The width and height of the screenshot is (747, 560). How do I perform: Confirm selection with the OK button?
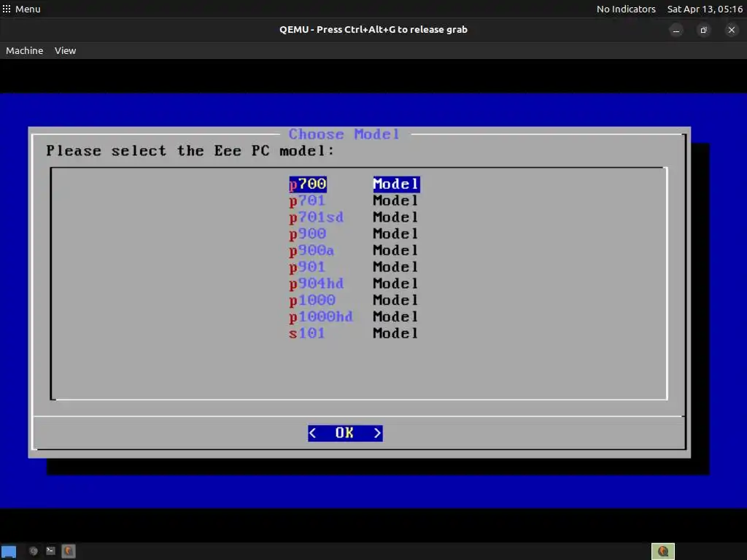click(x=345, y=433)
